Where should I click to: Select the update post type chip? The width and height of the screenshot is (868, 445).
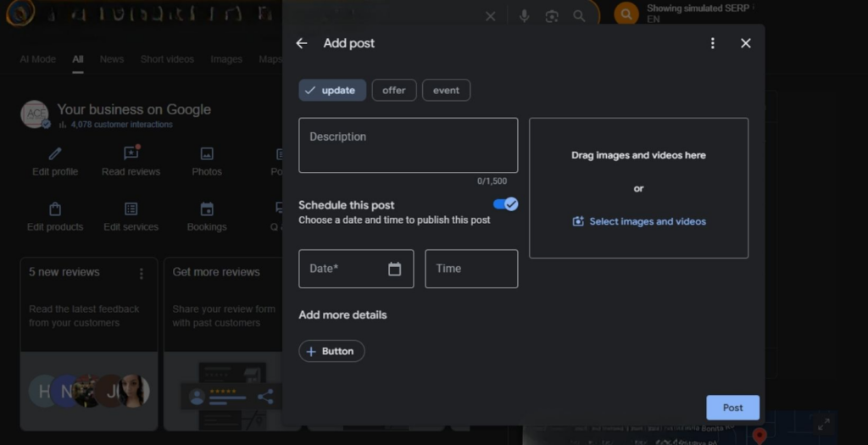(x=332, y=91)
